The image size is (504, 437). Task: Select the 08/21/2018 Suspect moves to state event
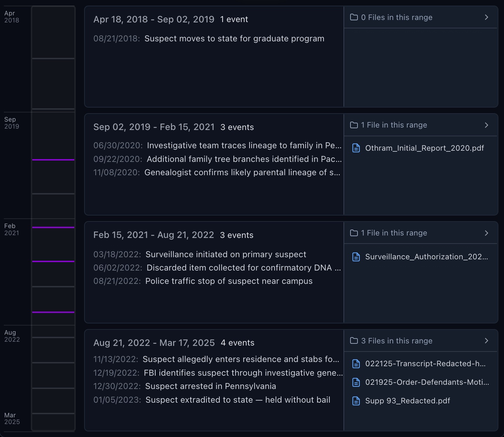click(x=234, y=39)
